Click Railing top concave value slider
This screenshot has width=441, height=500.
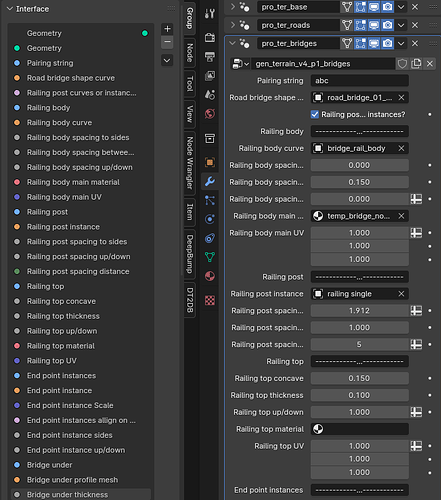click(x=360, y=378)
